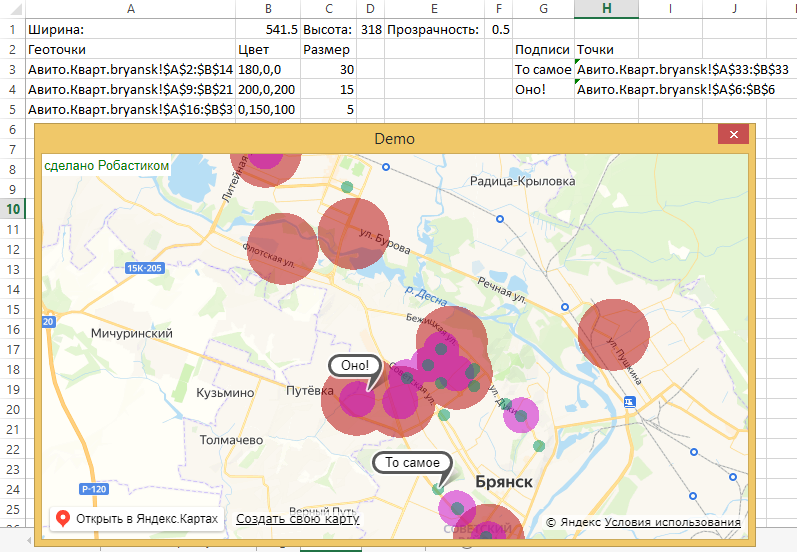Select color cell 200,0,200
The width and height of the screenshot is (797, 552).
pyautogui.click(x=268, y=89)
